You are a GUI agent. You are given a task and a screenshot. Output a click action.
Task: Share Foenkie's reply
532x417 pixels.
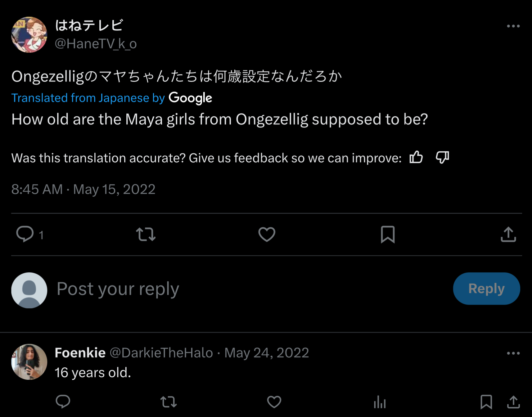(x=513, y=402)
